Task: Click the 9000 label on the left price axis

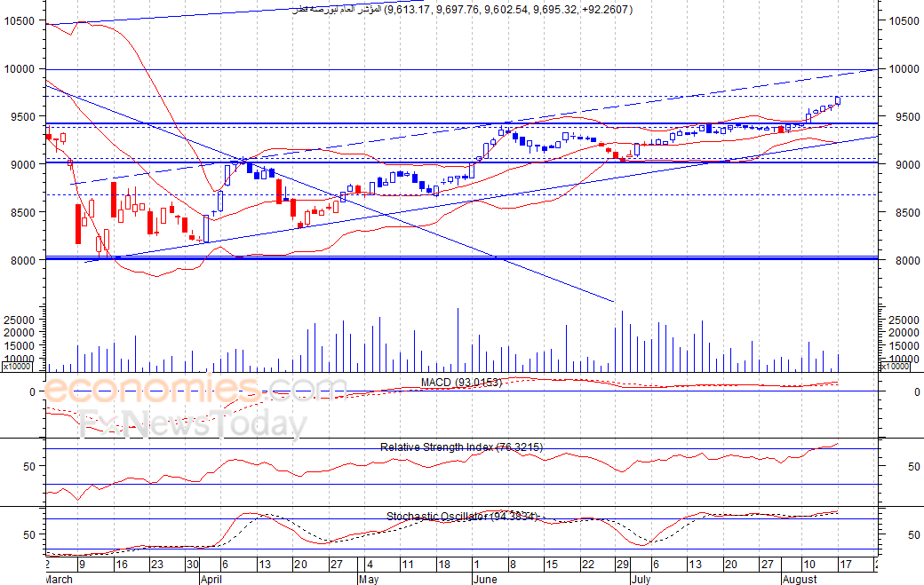Action: [22, 165]
